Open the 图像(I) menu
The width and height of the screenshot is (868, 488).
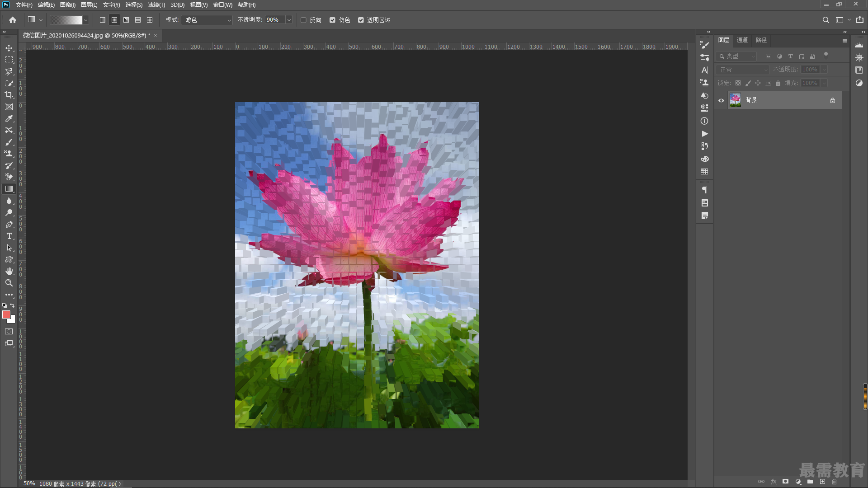pos(68,5)
